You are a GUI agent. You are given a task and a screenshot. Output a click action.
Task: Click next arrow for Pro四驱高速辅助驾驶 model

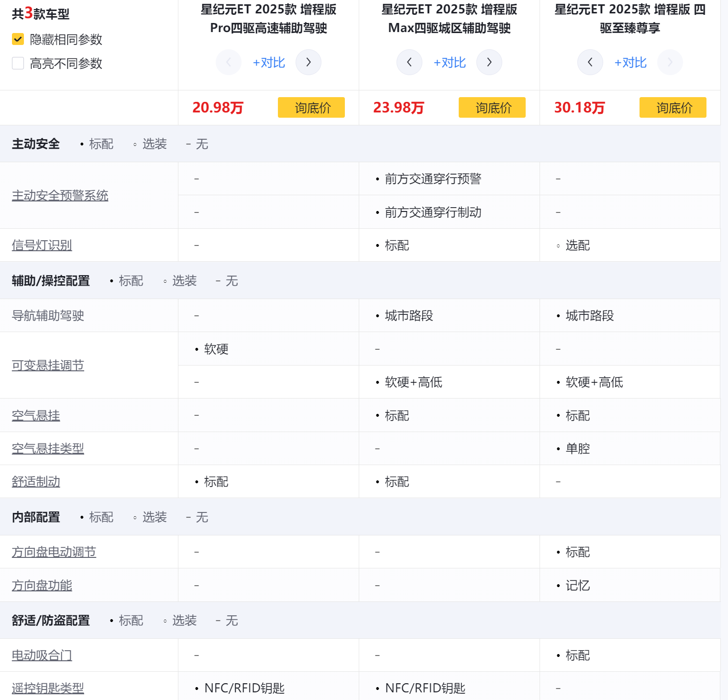tap(309, 62)
